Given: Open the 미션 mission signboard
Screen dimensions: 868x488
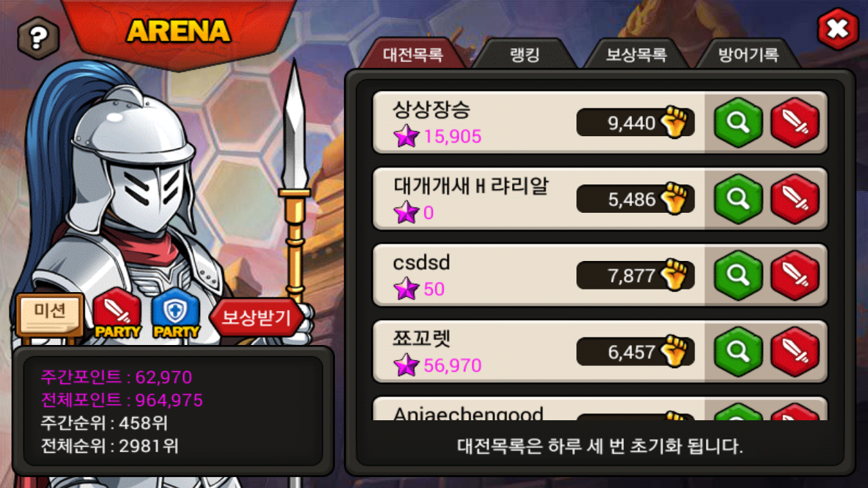Looking at the screenshot, I should click(x=50, y=313).
